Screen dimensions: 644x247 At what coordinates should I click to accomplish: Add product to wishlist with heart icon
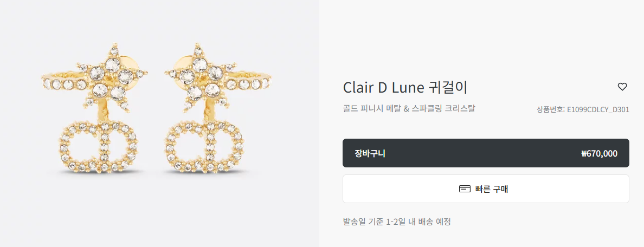pos(622,87)
